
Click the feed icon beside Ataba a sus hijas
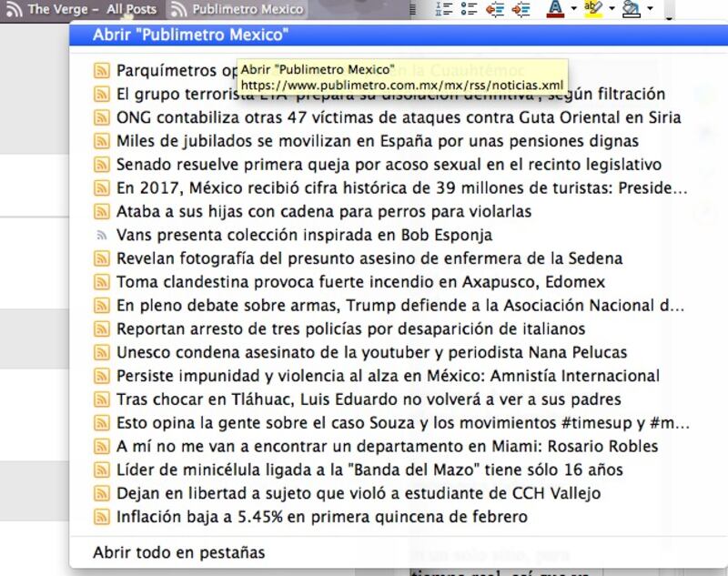(x=102, y=212)
